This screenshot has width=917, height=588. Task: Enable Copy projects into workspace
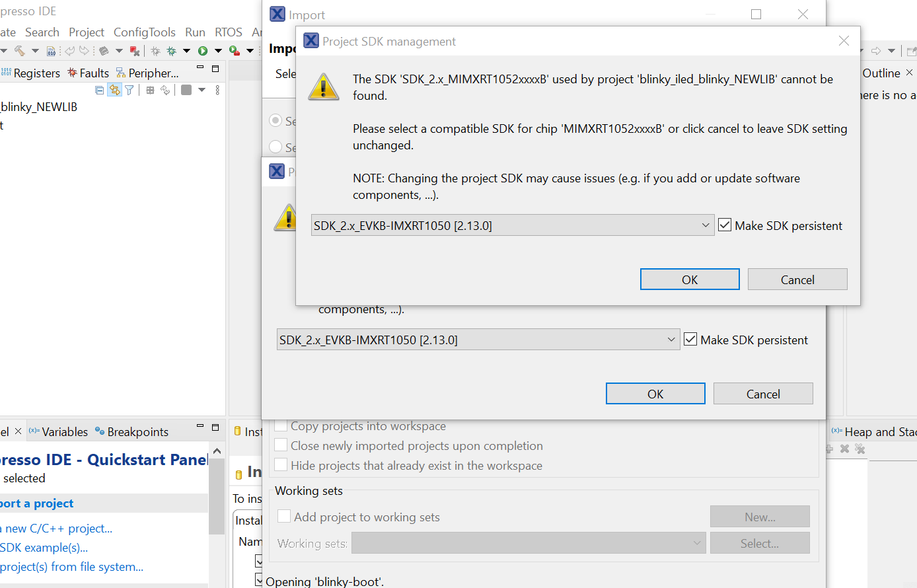point(281,426)
